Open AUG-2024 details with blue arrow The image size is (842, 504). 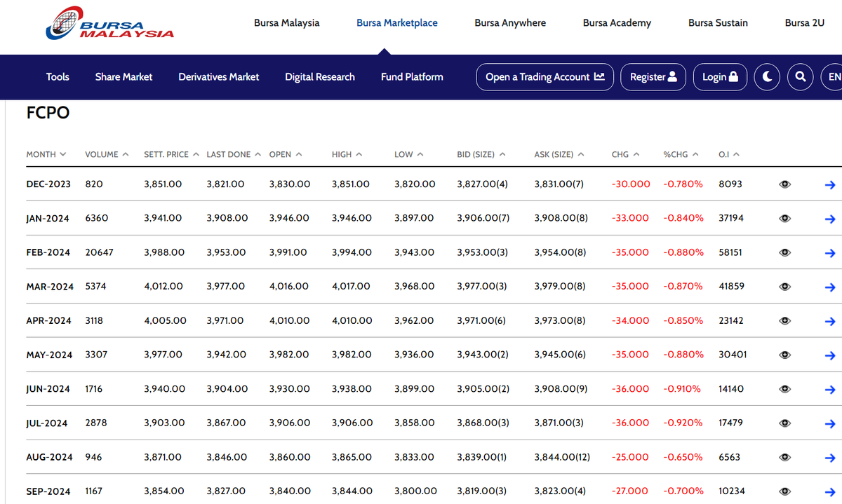coord(830,458)
